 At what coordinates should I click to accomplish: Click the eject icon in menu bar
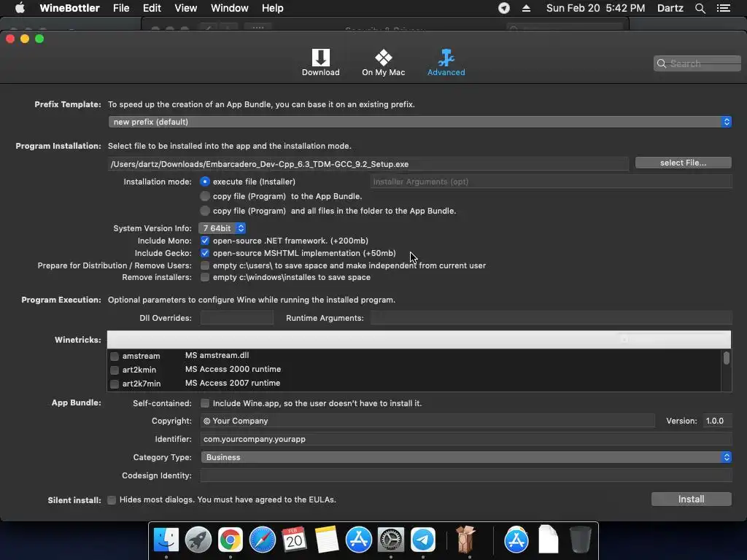point(526,8)
